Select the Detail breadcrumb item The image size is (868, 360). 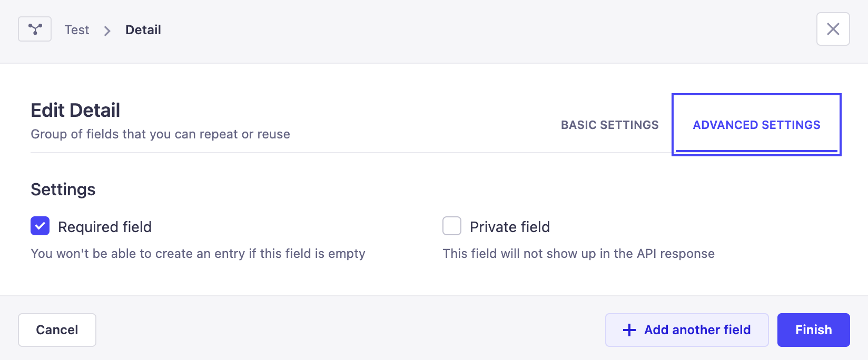pos(143,30)
